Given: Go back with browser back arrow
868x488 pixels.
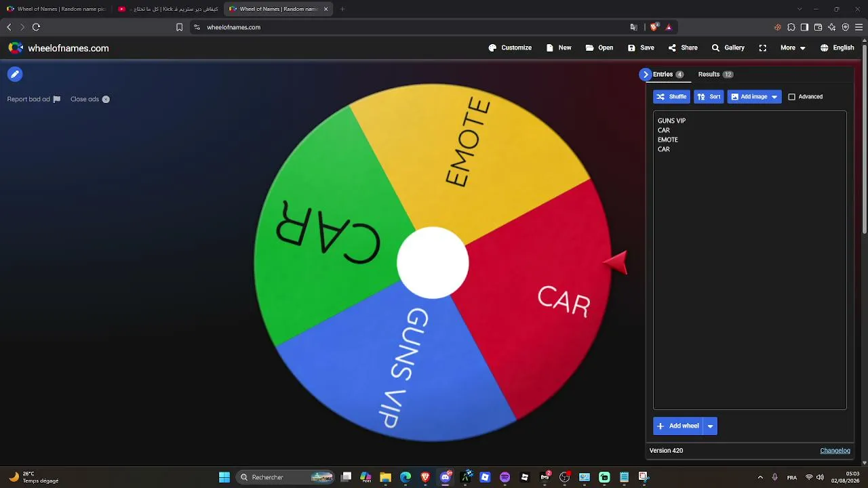Looking at the screenshot, I should pos(9,27).
